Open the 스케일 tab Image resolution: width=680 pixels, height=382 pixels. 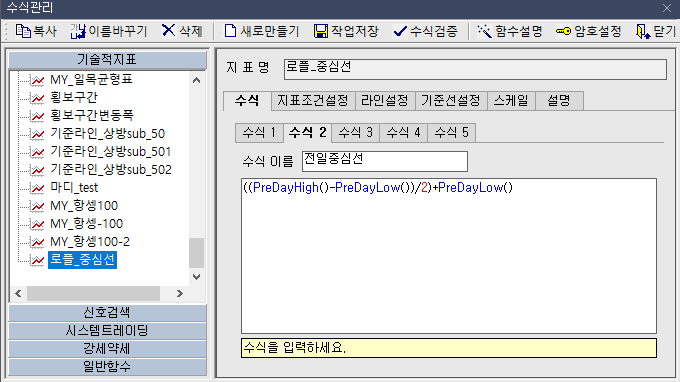(x=511, y=101)
